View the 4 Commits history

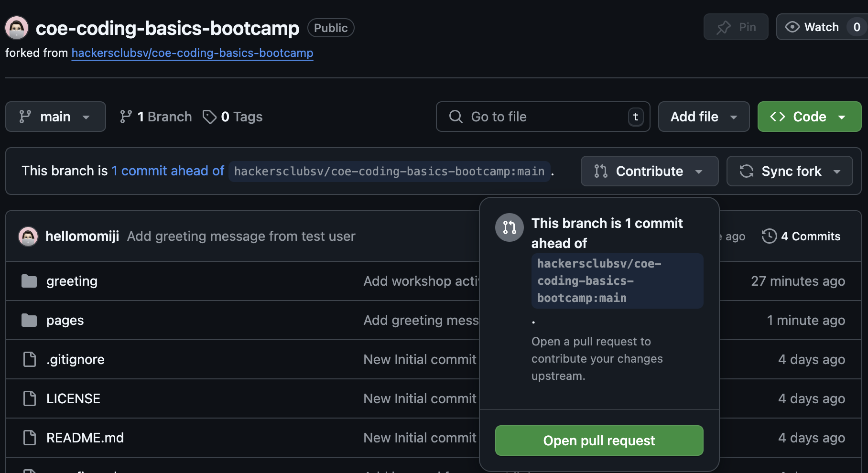pyautogui.click(x=801, y=236)
